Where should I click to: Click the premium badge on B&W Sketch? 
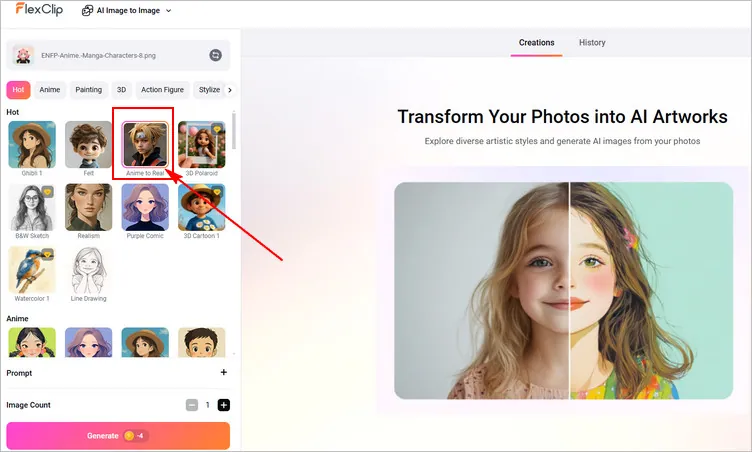click(47, 192)
